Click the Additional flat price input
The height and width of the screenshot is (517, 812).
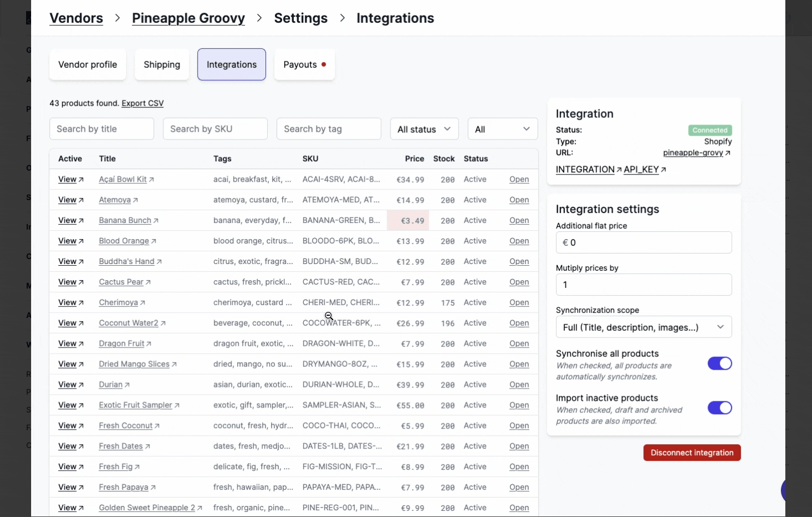point(643,242)
